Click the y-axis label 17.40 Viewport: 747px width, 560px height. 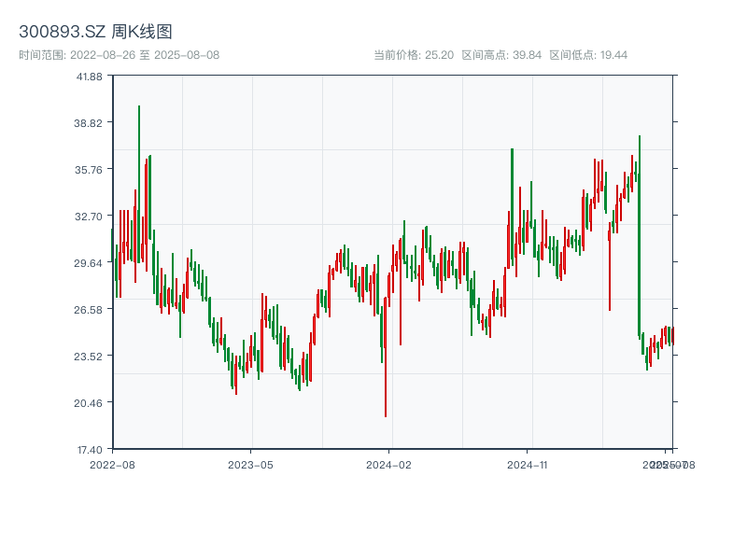coord(90,450)
